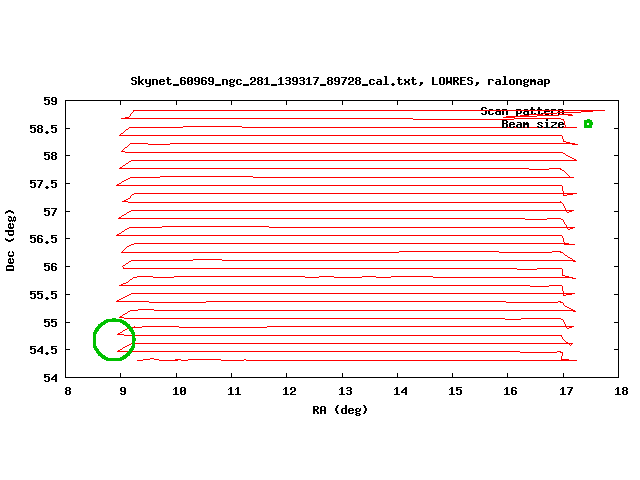Select the 'Beam size' legend label
The height and width of the screenshot is (480, 640).
[532, 124]
